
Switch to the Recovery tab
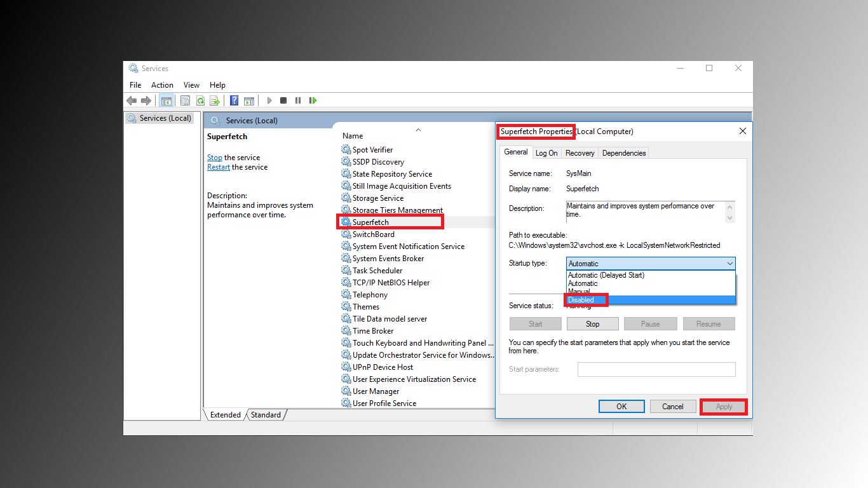(580, 153)
